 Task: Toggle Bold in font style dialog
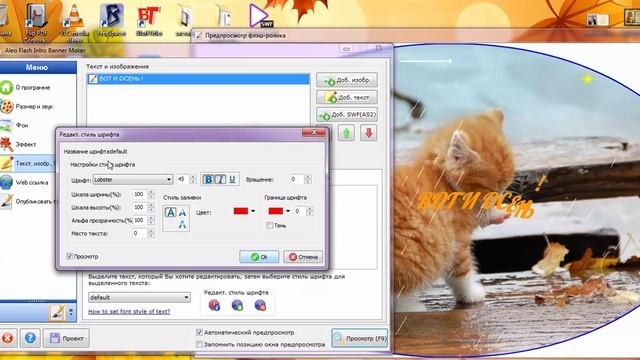[208, 179]
